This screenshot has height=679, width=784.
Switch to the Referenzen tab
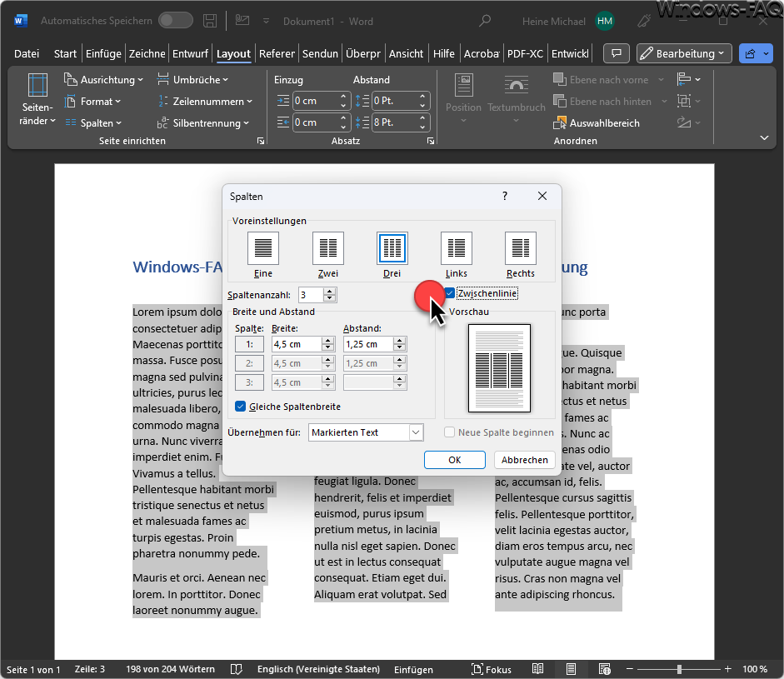click(277, 53)
